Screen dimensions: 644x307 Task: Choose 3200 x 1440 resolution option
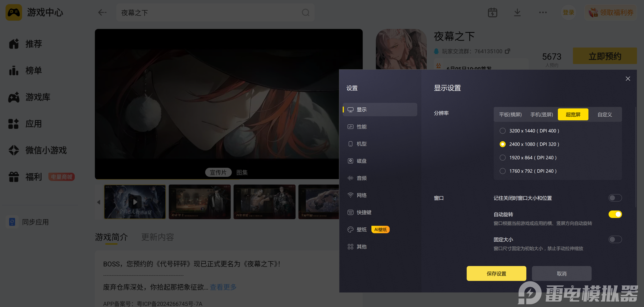pos(529,131)
